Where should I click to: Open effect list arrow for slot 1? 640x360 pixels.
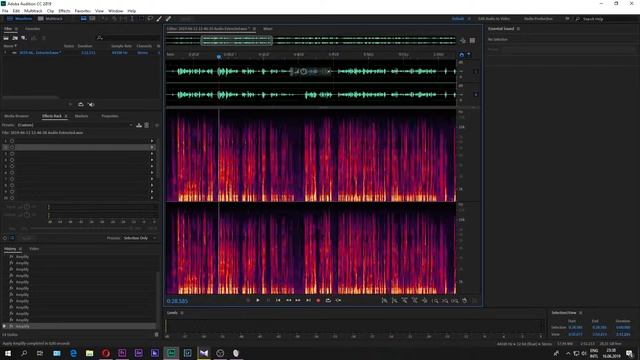pos(152,141)
